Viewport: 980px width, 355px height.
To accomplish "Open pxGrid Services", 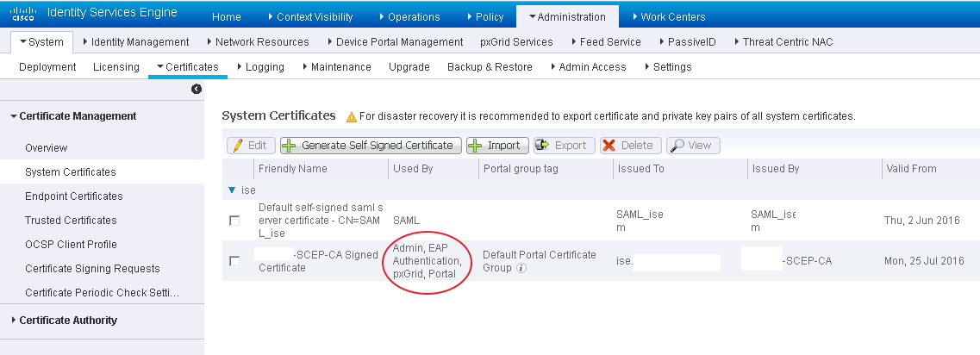I will (516, 42).
